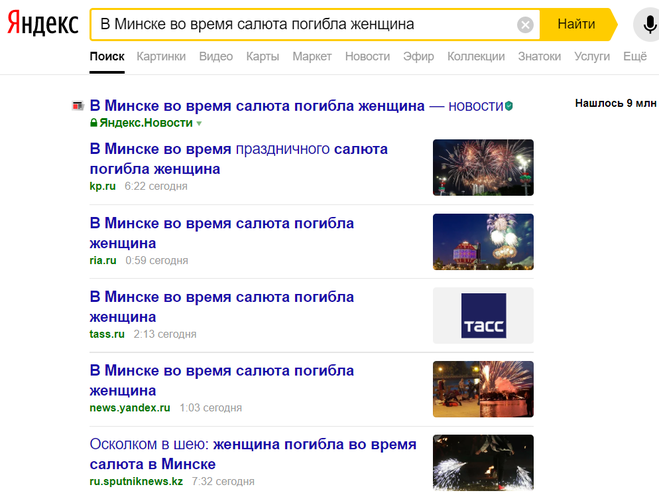Image resolution: width=659 pixels, height=501 pixels.
Task: Open the Карты tab
Action: coord(262,57)
